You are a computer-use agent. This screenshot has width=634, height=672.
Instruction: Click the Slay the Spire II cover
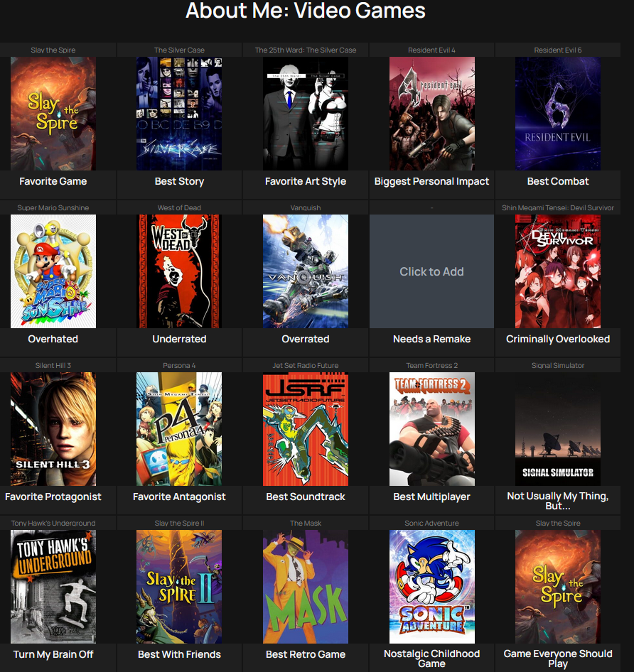tap(179, 587)
